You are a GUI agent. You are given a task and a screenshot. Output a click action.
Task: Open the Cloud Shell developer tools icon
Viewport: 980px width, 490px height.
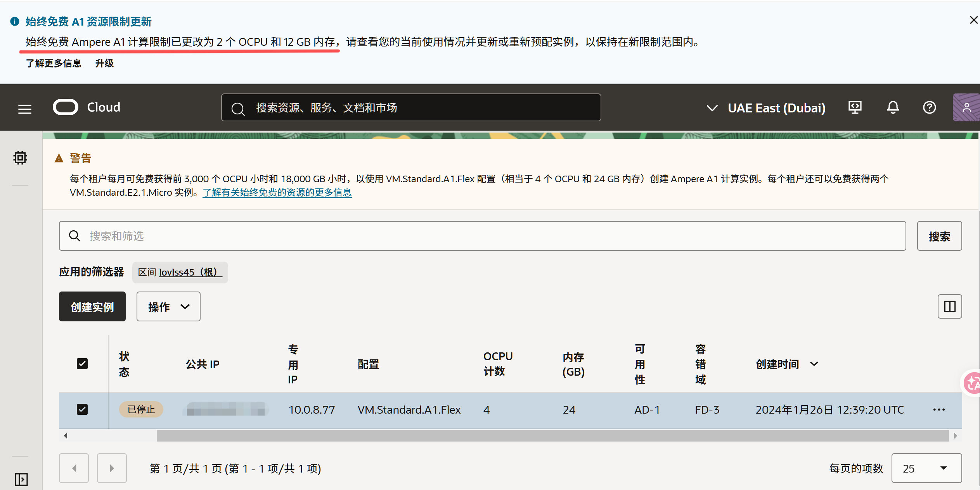pos(855,107)
